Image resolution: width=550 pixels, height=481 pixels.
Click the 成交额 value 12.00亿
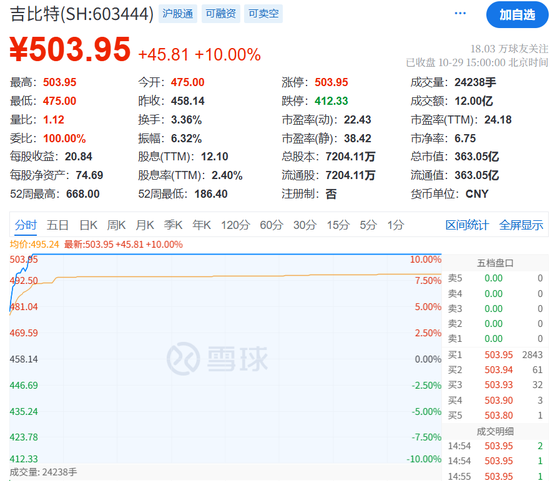(x=474, y=101)
